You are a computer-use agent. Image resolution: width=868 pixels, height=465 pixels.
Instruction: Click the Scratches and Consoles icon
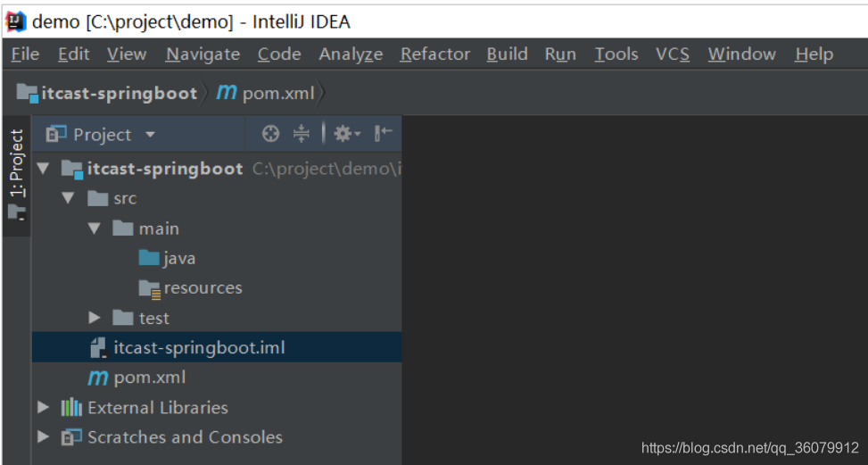71,437
